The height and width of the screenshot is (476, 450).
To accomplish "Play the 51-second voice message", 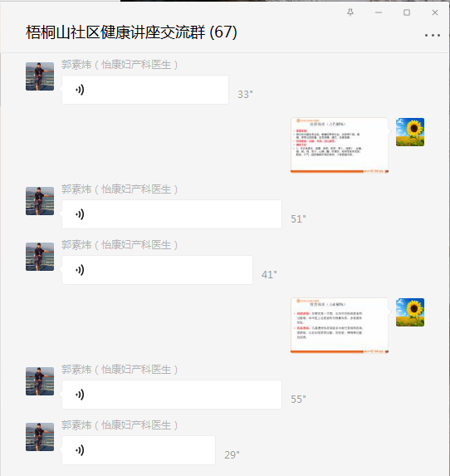I will point(172,214).
